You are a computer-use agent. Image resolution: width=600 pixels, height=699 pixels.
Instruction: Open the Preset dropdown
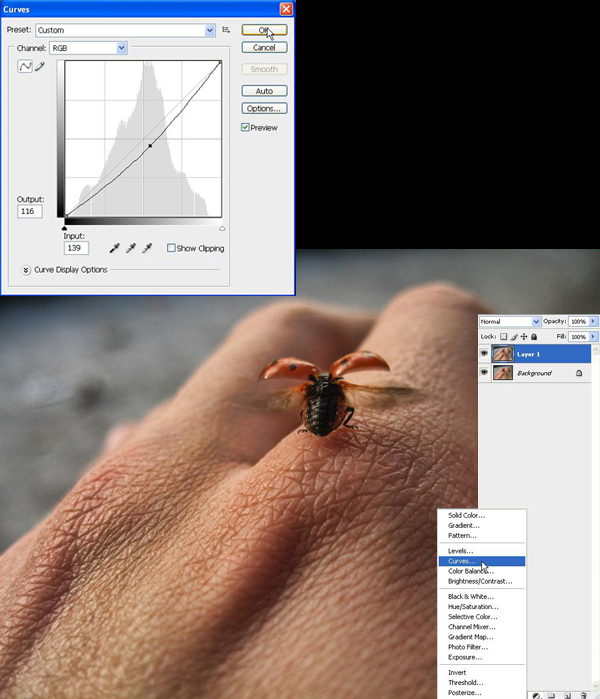(210, 30)
